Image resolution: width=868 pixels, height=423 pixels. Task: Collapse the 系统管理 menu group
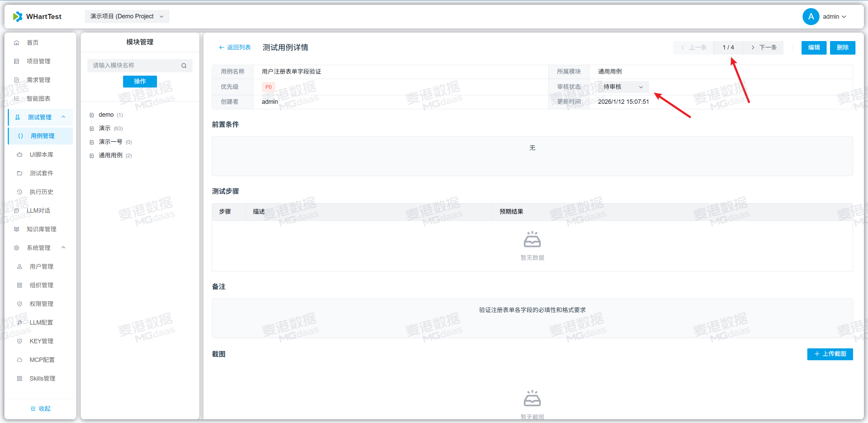[63, 248]
